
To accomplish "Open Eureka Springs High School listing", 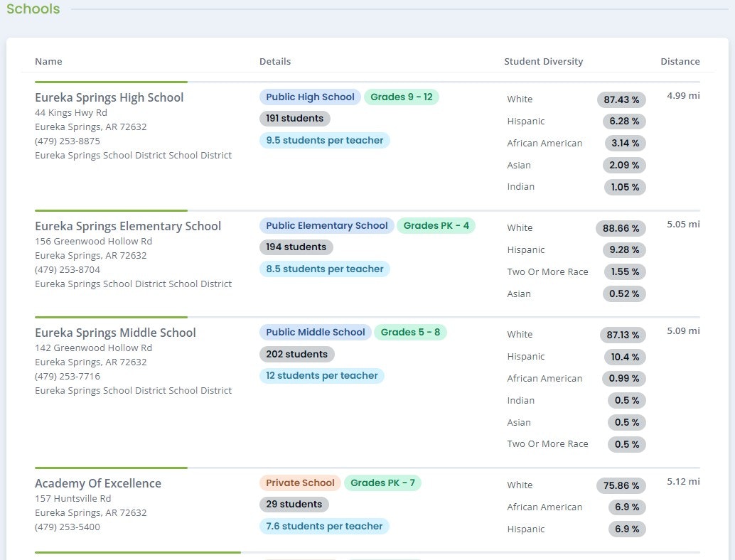I will tap(109, 97).
